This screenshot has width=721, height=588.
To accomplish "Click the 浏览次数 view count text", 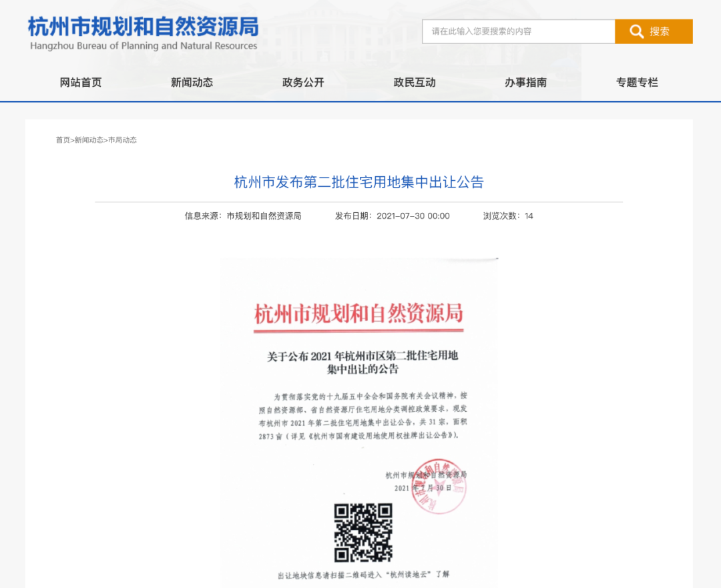I will [508, 216].
